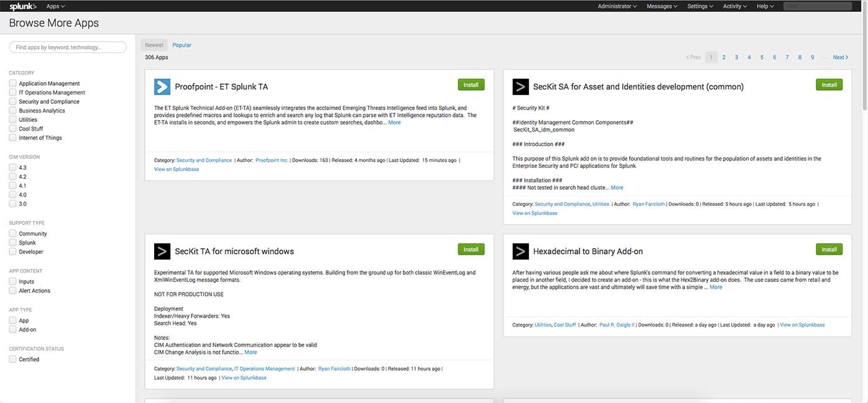Click the Cool Stuff category link in Hexadecimal card

(565, 325)
